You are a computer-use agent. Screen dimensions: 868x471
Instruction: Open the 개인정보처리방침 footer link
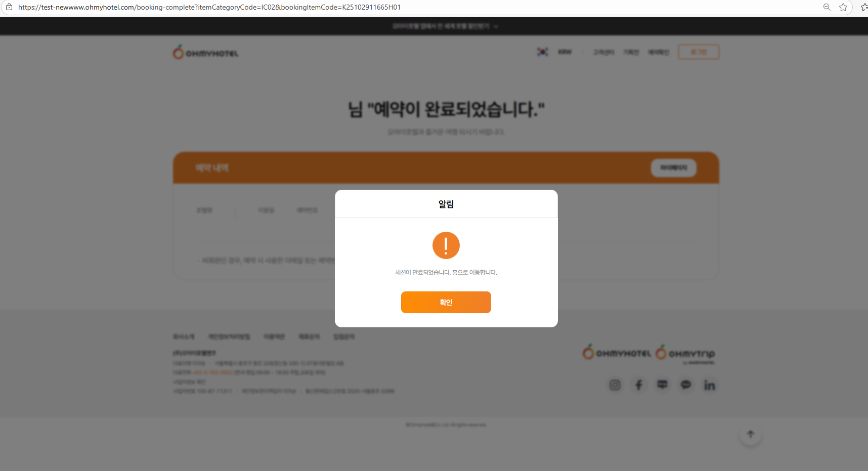click(x=229, y=336)
